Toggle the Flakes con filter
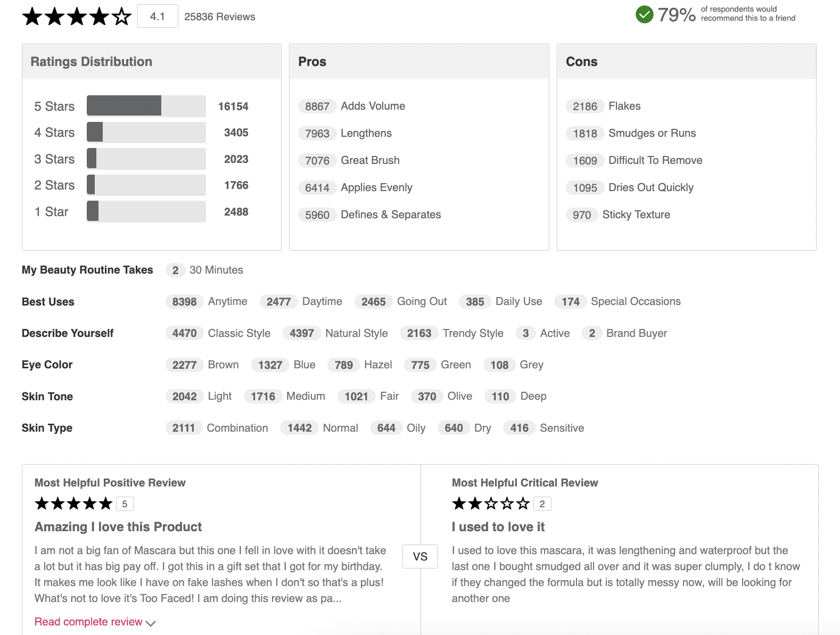Viewport: 840px width, 635px height. coord(624,106)
